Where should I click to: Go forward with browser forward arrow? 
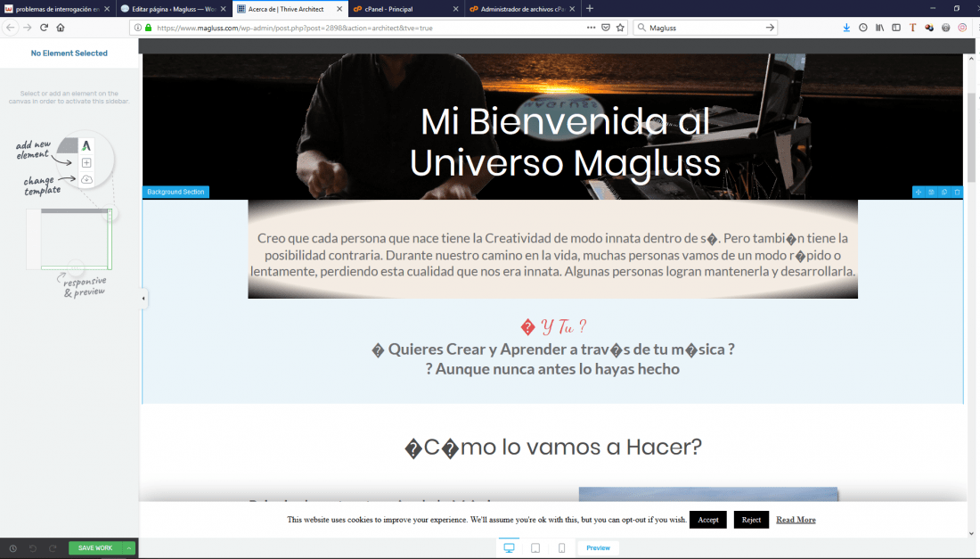pos(27,28)
